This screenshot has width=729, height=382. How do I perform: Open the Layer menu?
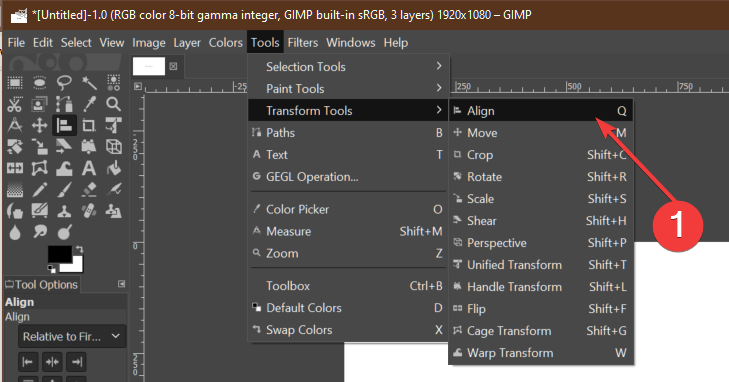[187, 43]
